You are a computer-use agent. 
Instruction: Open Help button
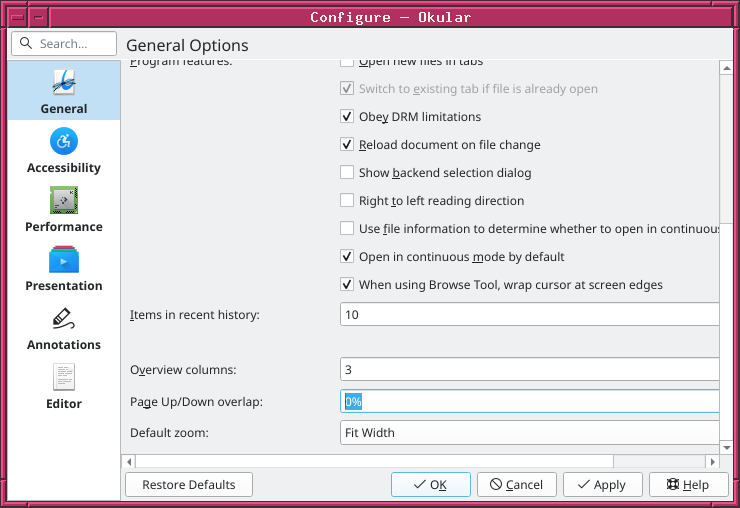pos(689,484)
